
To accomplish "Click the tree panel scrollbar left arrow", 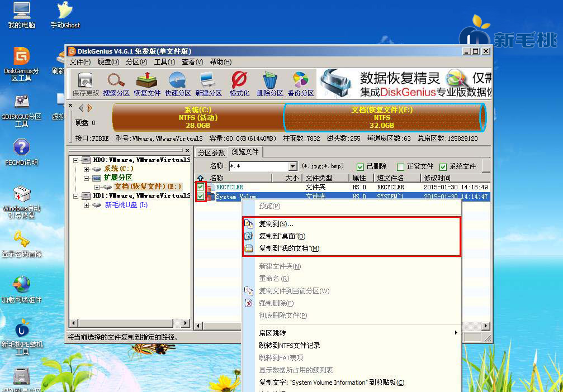I will [73, 323].
